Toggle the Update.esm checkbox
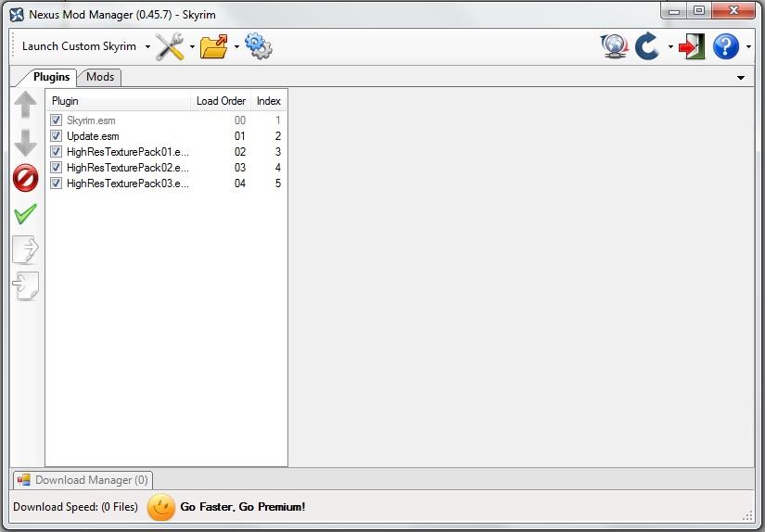Viewport: 765px width, 532px height. pos(57,135)
